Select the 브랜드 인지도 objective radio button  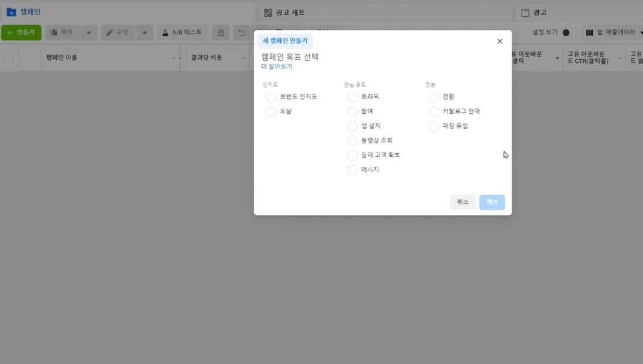[x=270, y=97]
